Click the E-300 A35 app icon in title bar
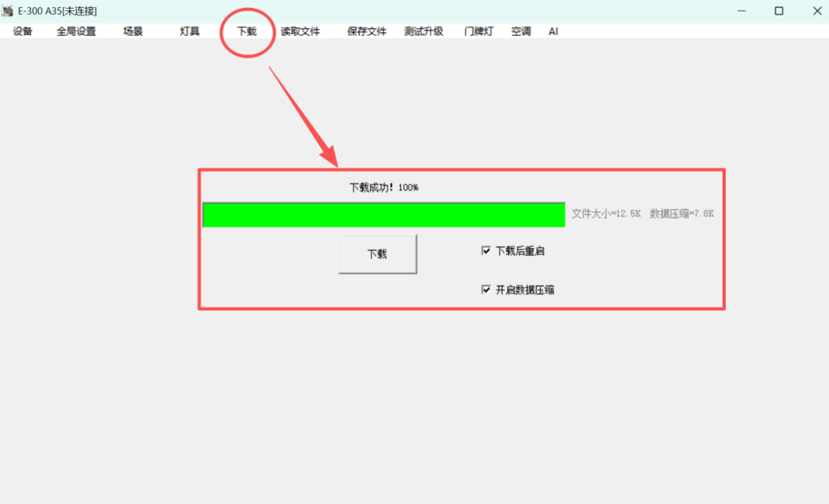 click(x=8, y=11)
